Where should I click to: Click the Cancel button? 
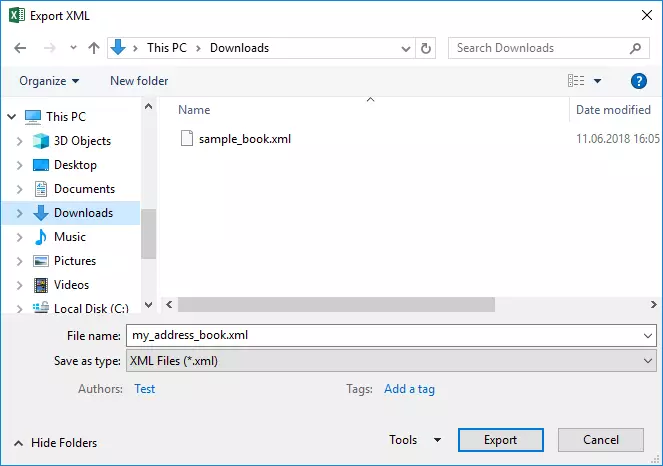coord(601,440)
